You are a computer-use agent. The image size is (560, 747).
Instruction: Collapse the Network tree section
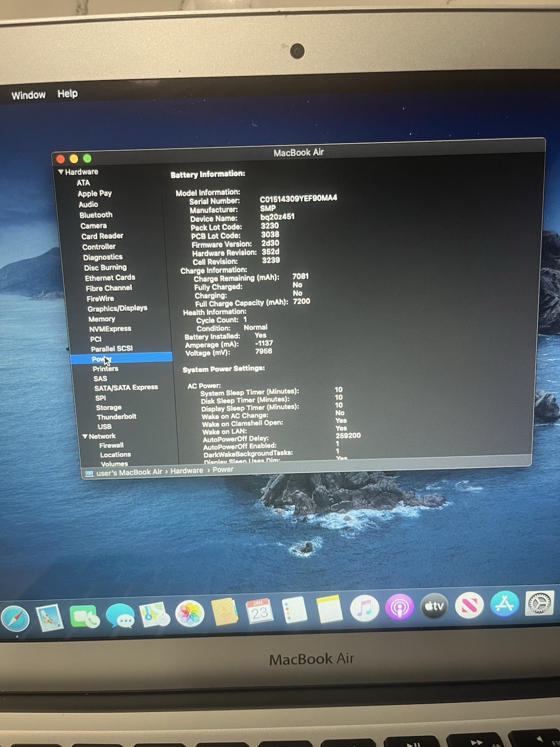point(85,437)
